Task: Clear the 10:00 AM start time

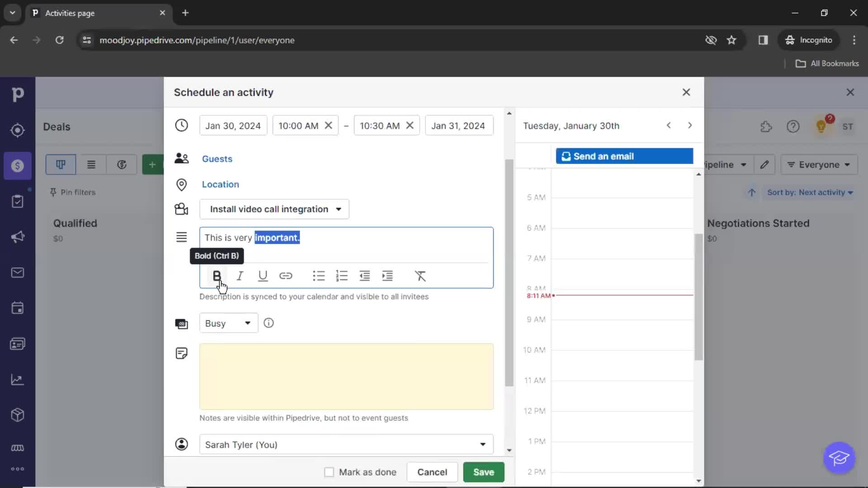Action: pyautogui.click(x=329, y=126)
